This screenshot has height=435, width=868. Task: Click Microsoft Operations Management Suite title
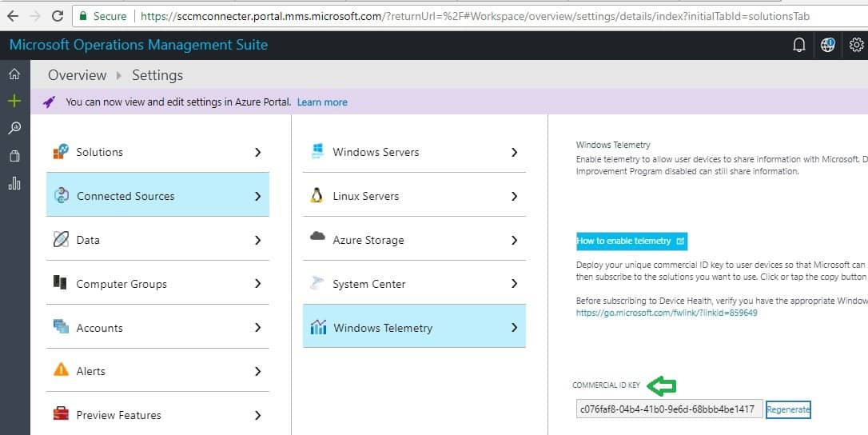[x=138, y=45]
